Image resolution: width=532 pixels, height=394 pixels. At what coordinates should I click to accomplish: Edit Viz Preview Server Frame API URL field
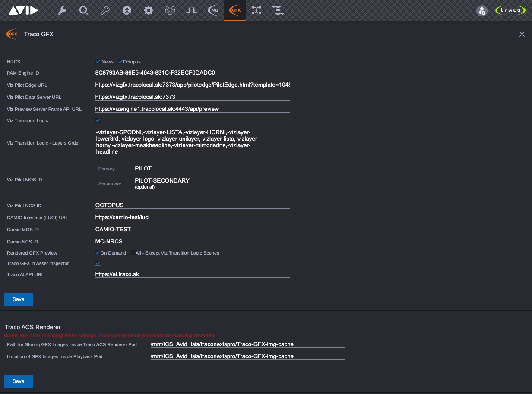click(x=192, y=109)
